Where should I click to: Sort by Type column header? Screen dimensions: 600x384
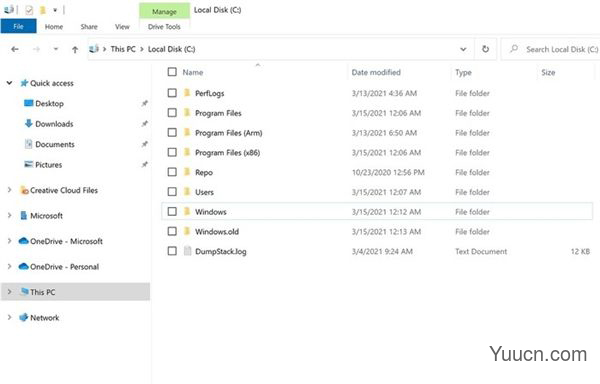(463, 72)
